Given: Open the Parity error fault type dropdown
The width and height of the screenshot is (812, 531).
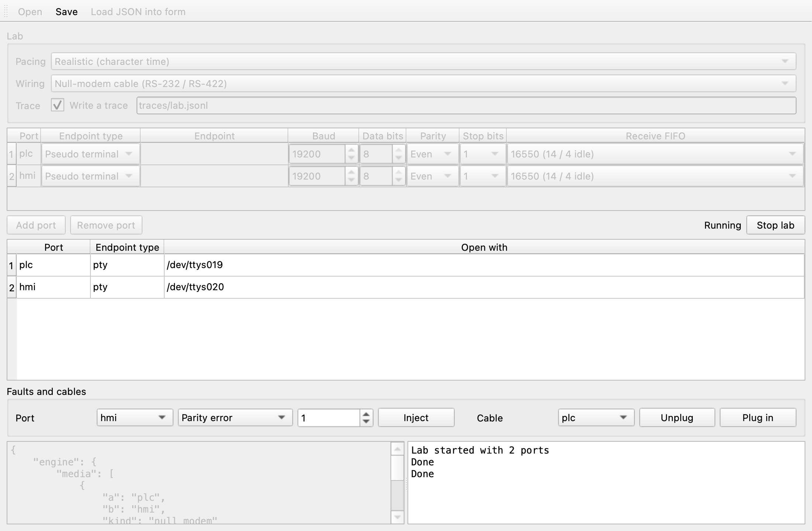Looking at the screenshot, I should (x=235, y=418).
